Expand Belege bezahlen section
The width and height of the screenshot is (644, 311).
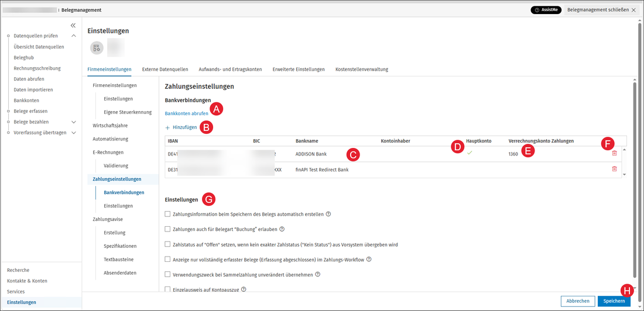[x=74, y=122]
